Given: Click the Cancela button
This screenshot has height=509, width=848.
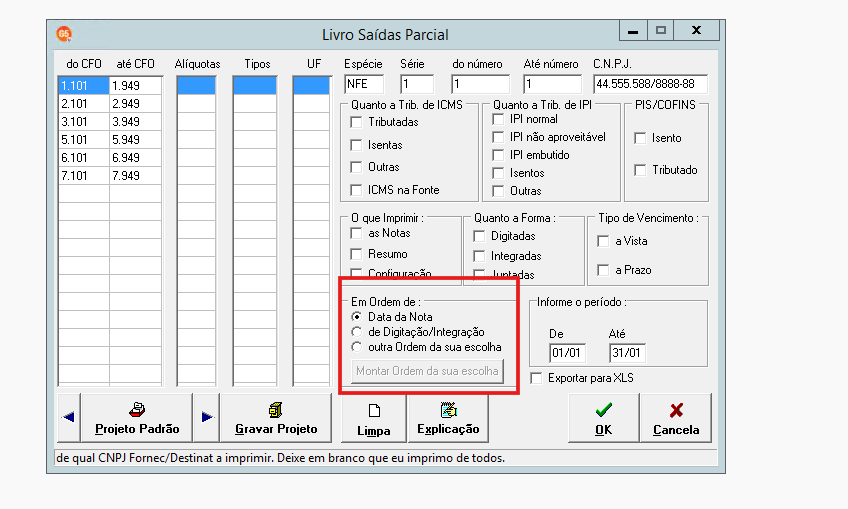Looking at the screenshot, I should 676,419.
